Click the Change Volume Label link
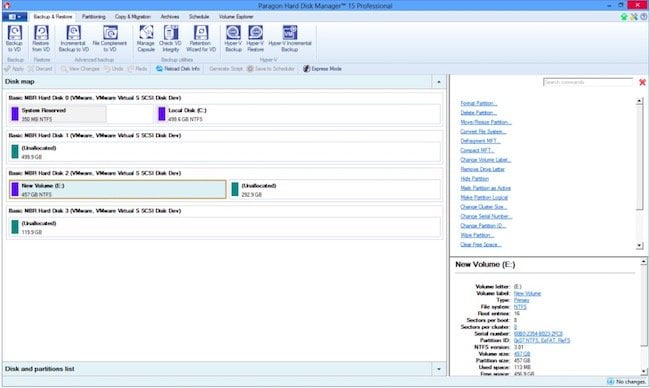Viewport: 650px width, 388px height. point(485,160)
